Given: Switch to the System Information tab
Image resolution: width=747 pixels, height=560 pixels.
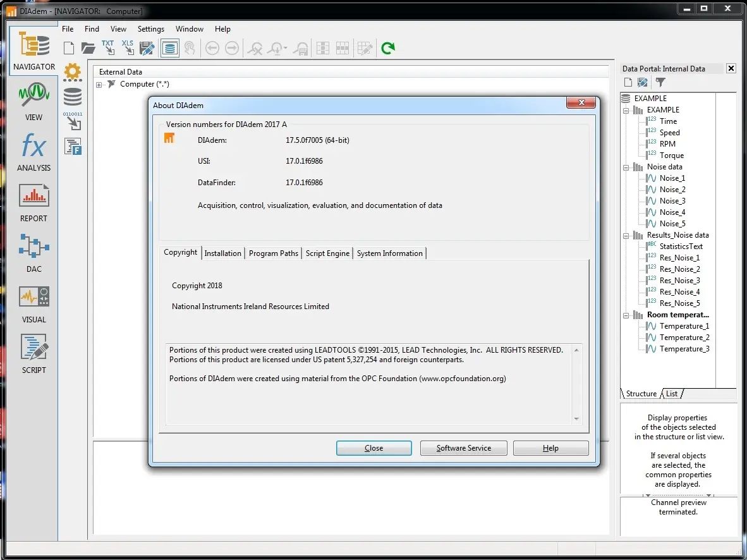Looking at the screenshot, I should (x=390, y=253).
